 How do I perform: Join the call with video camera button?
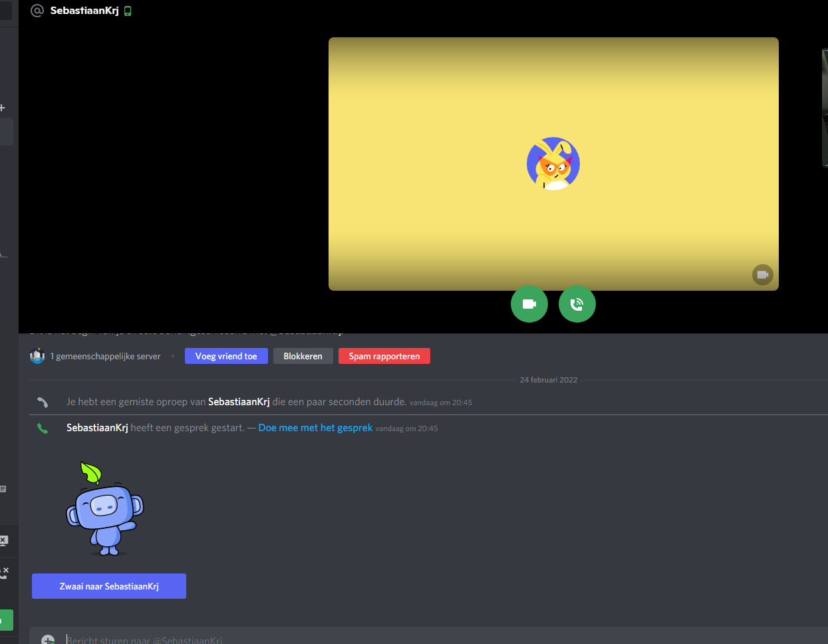[x=529, y=304]
